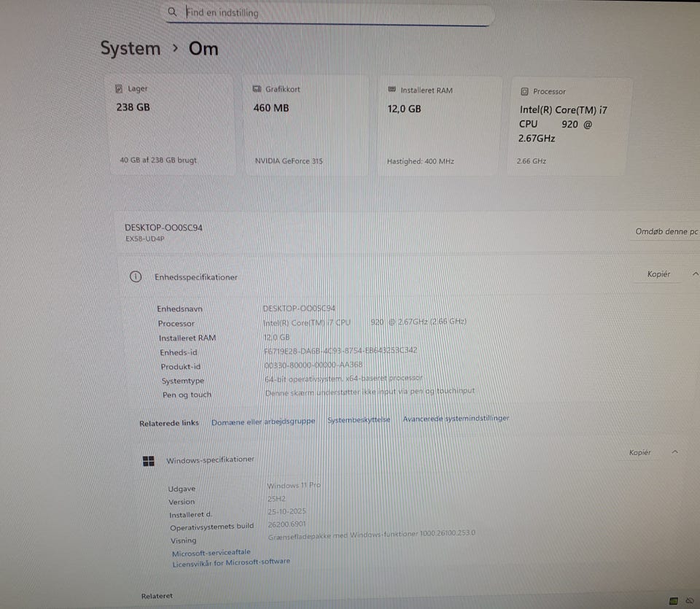The image size is (700, 609).
Task: Select the Systemtype value text
Action: (x=343, y=379)
